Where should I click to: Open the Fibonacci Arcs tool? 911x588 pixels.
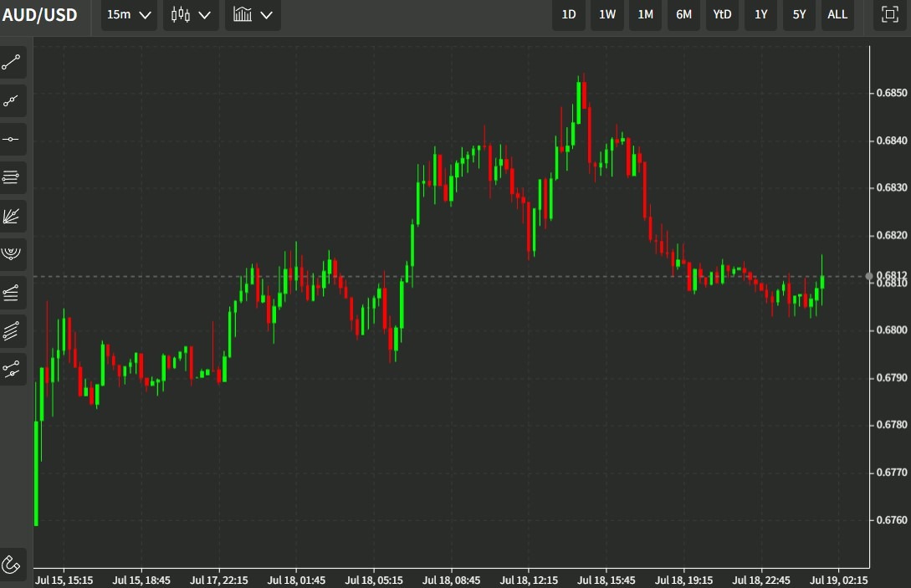pos(12,254)
